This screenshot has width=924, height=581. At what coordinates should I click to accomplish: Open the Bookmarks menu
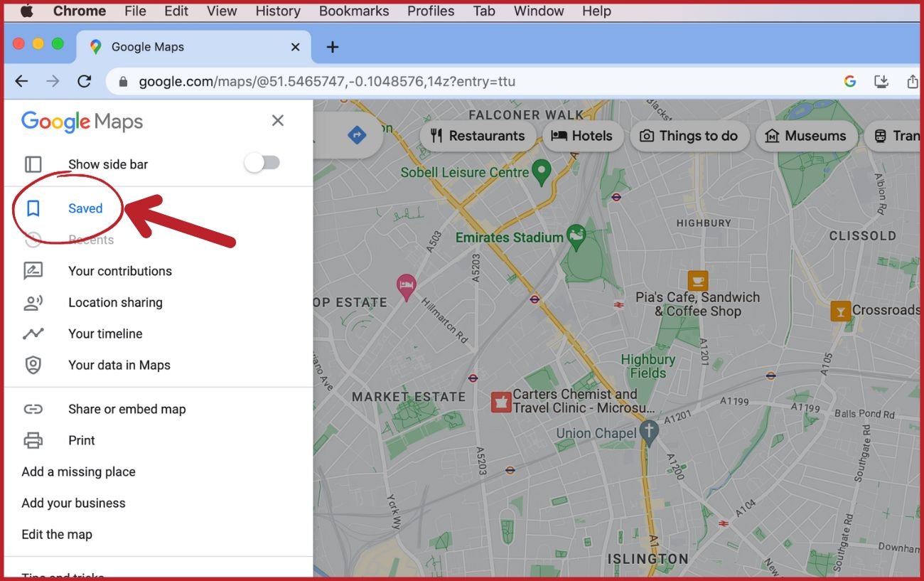(x=354, y=11)
